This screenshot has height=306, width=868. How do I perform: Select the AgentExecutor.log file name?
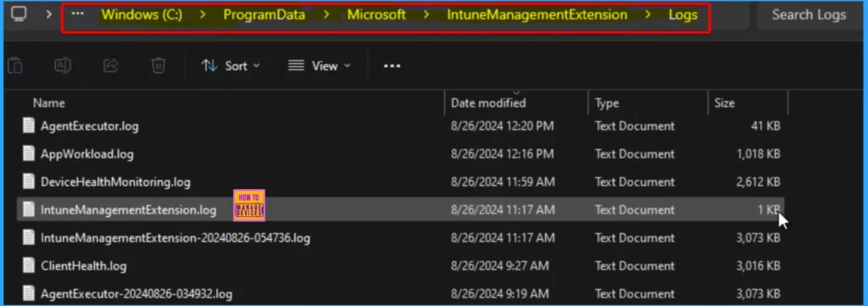90,126
